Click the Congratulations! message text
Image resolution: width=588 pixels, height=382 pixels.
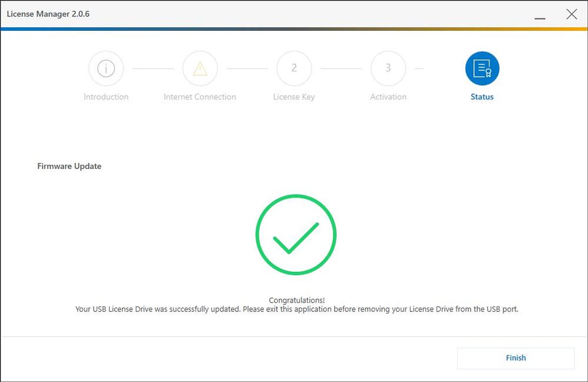[x=296, y=300]
